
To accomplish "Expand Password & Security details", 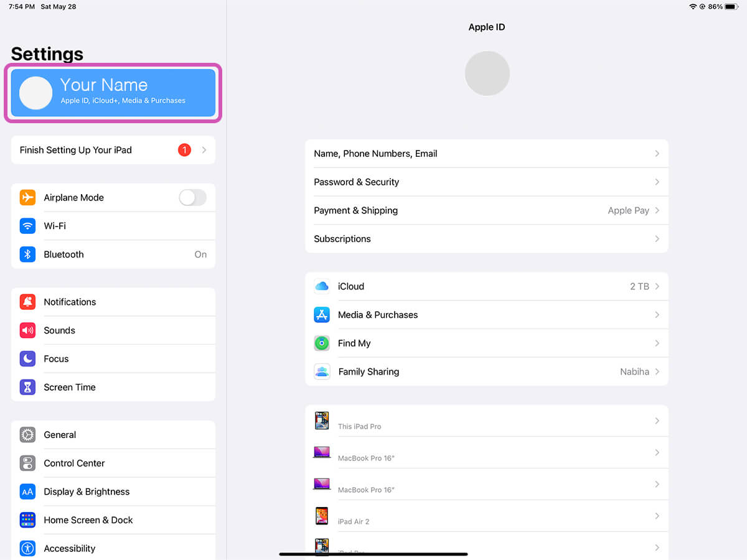I will (486, 182).
